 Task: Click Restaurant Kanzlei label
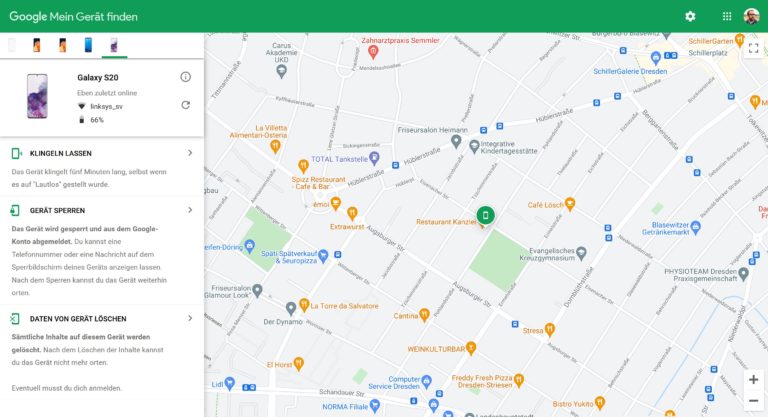pyautogui.click(x=446, y=222)
